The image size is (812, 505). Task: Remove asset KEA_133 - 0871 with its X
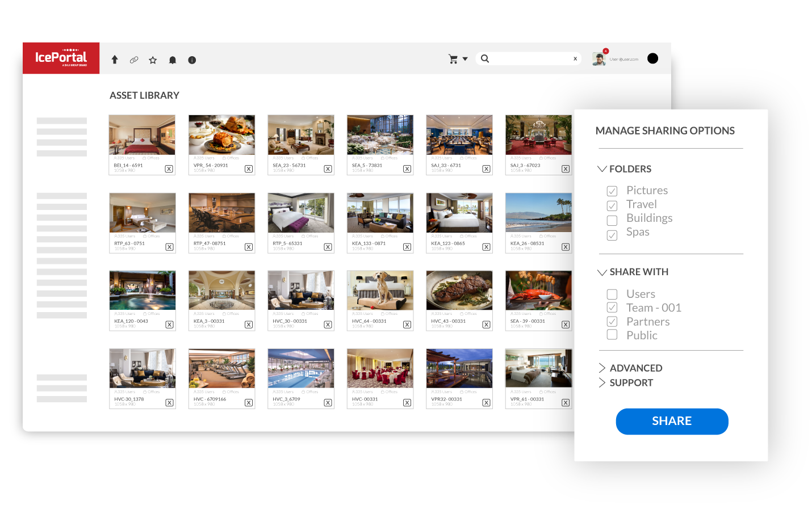click(x=407, y=247)
